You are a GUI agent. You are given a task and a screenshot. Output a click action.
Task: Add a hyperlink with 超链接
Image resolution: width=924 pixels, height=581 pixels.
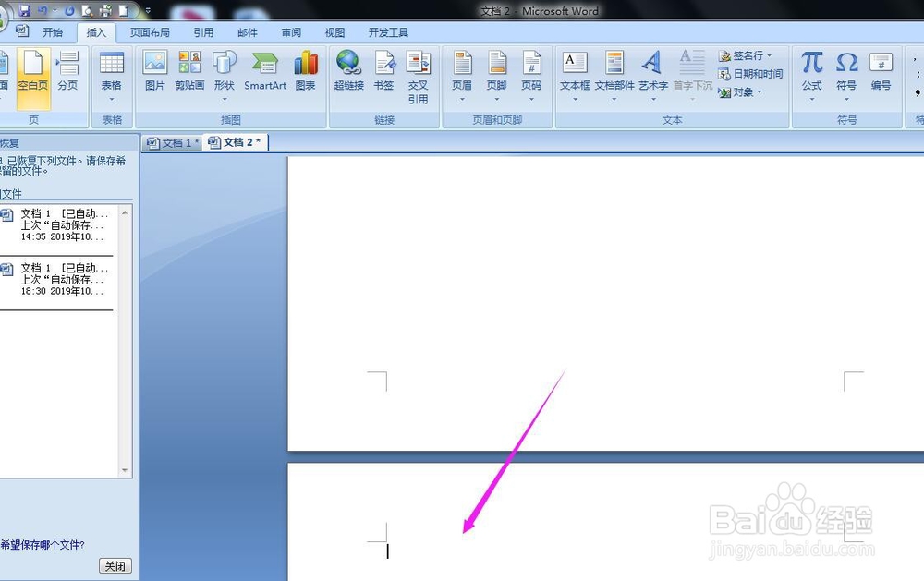(349, 71)
